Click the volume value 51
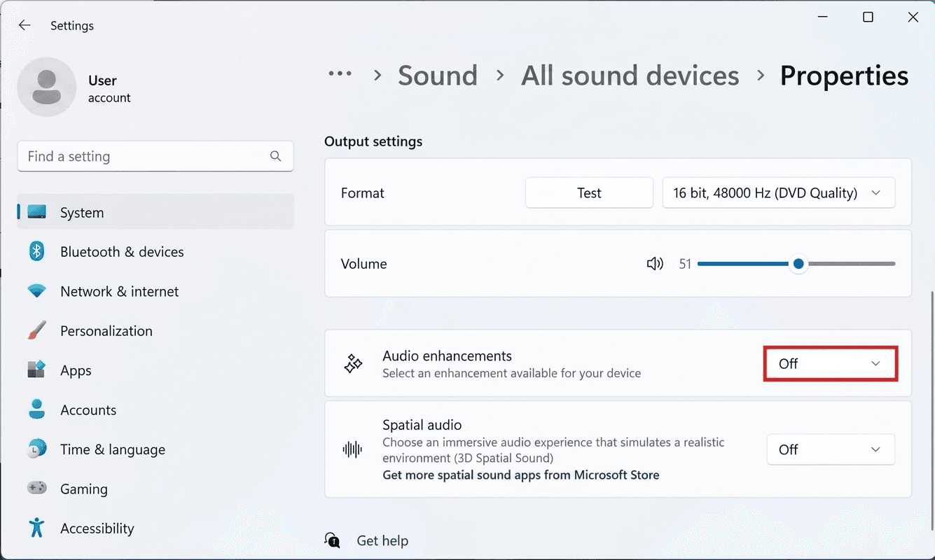Image resolution: width=935 pixels, height=560 pixels. [x=685, y=264]
